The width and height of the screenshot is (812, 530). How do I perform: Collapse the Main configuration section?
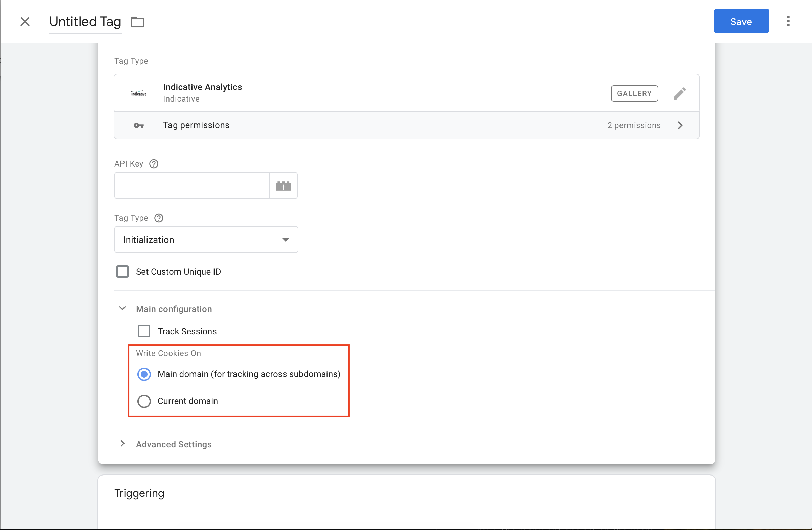pyautogui.click(x=122, y=309)
